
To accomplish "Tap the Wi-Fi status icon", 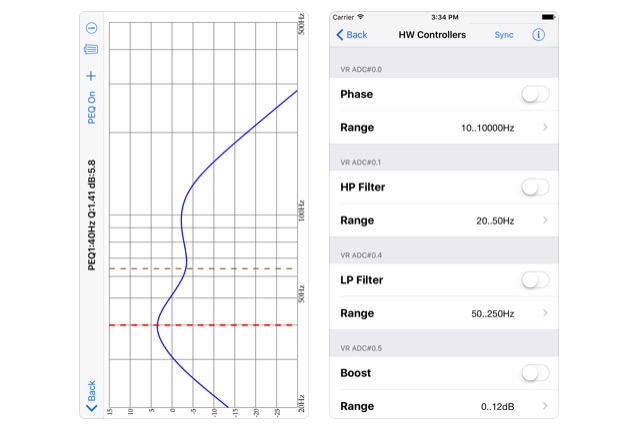I will point(360,17).
